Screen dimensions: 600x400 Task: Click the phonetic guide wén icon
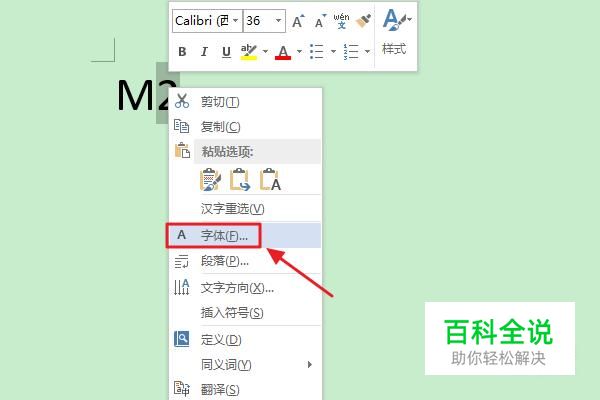pos(341,21)
